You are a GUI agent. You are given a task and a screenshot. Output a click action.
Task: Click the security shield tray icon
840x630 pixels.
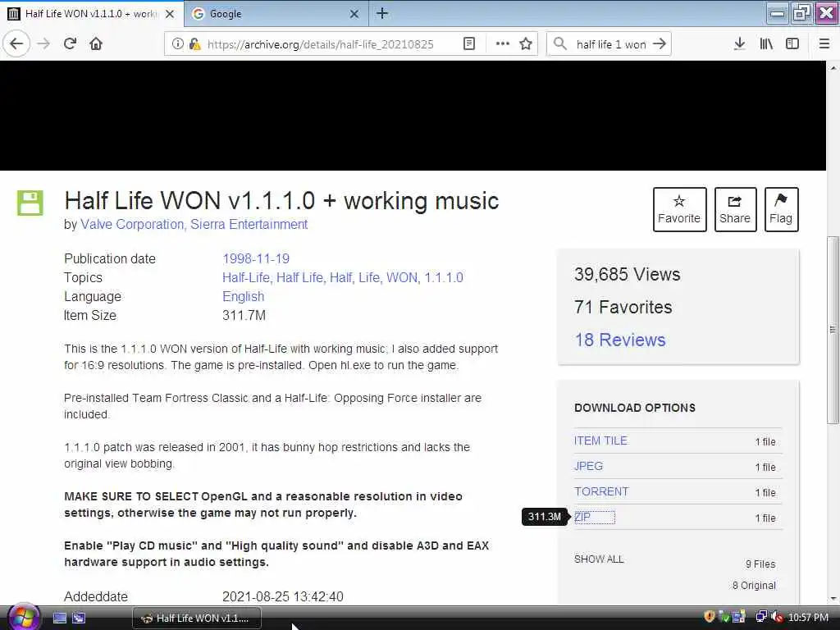(710, 617)
